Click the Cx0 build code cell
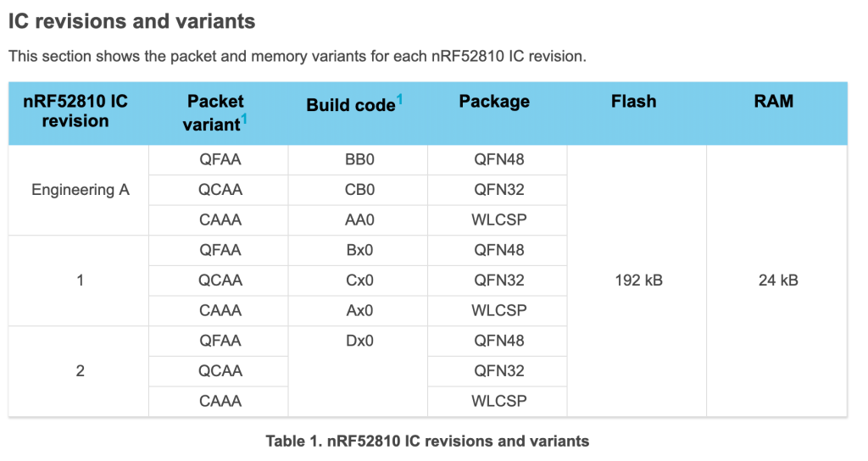Viewport: 868px width, 461px height. 359,280
